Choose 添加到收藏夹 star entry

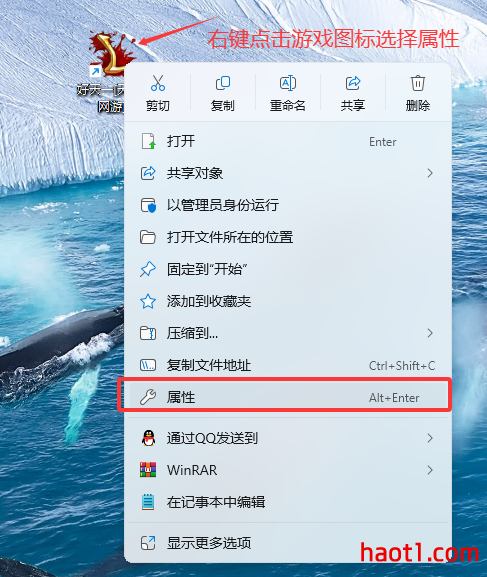pyautogui.click(x=288, y=301)
